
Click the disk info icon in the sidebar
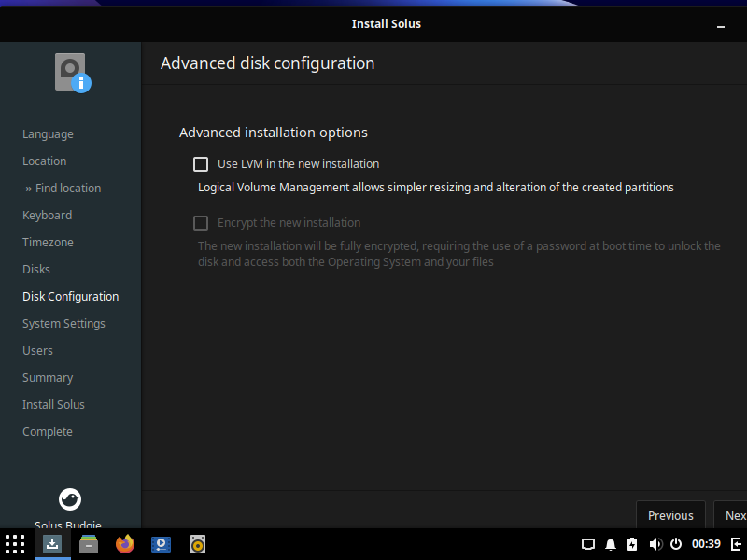(73, 73)
